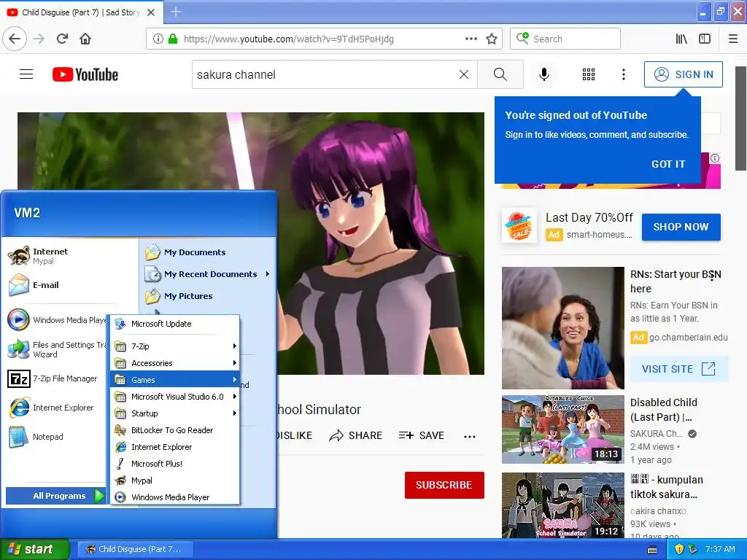Open the browser hamburger menu
The height and width of the screenshot is (560, 747).
click(733, 39)
